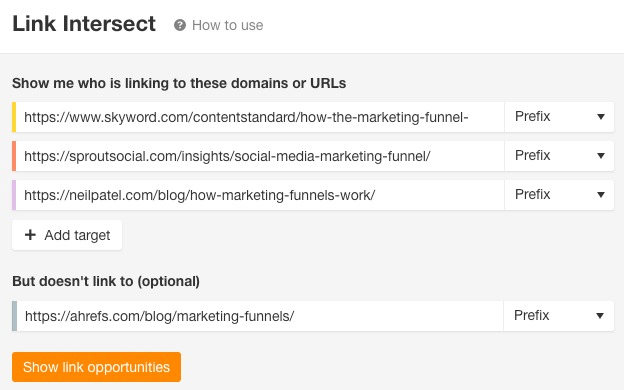Screen dimensions: 624x390
Task: Click the arrow icon on sproutsocial Prefix selector
Action: tap(601, 156)
